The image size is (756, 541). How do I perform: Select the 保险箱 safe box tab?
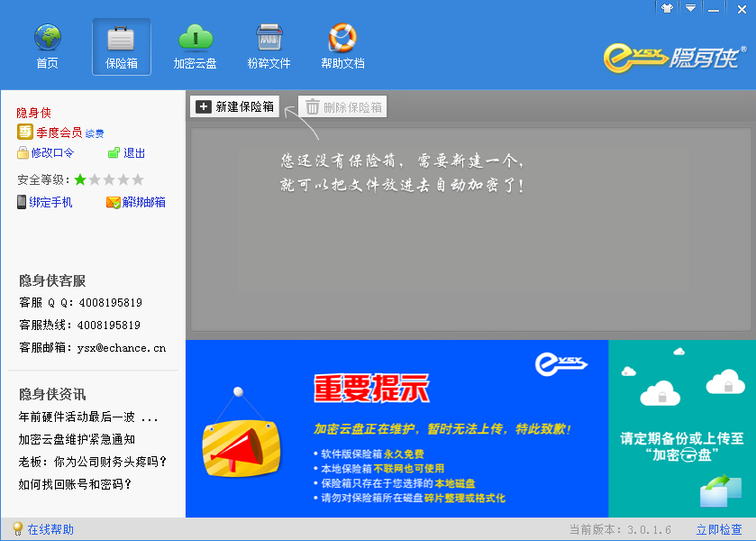122,47
